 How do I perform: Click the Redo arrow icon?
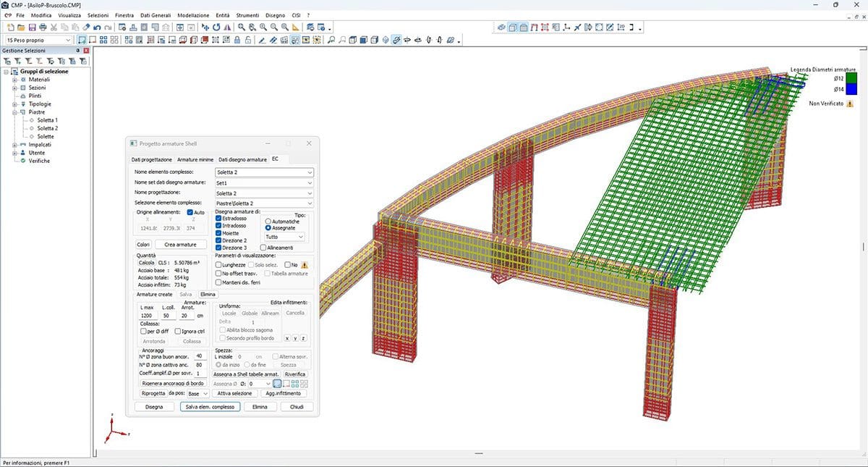tap(108, 27)
